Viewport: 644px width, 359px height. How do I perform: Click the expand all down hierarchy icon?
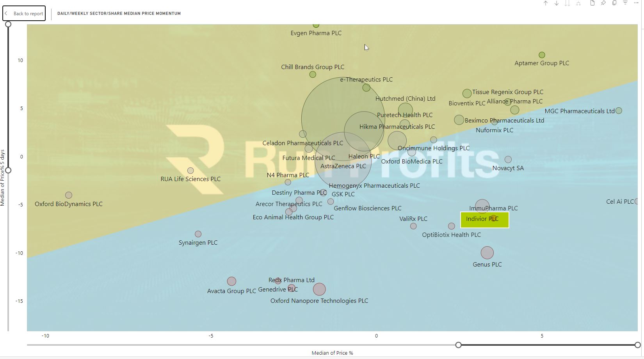coord(578,3)
